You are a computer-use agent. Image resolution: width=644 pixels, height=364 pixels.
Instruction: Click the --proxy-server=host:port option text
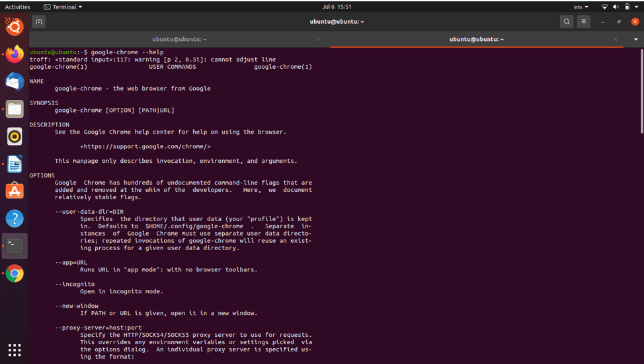[98, 328]
